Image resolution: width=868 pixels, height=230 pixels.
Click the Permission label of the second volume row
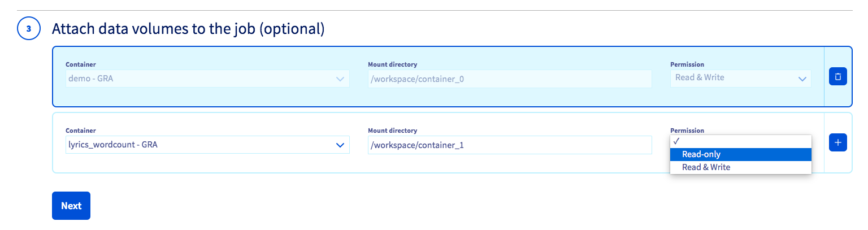coord(687,131)
